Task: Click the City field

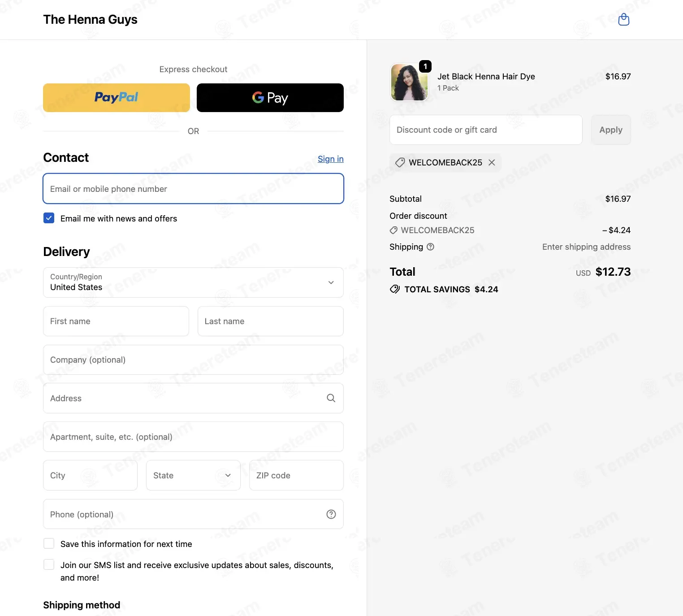Action: pyautogui.click(x=91, y=475)
